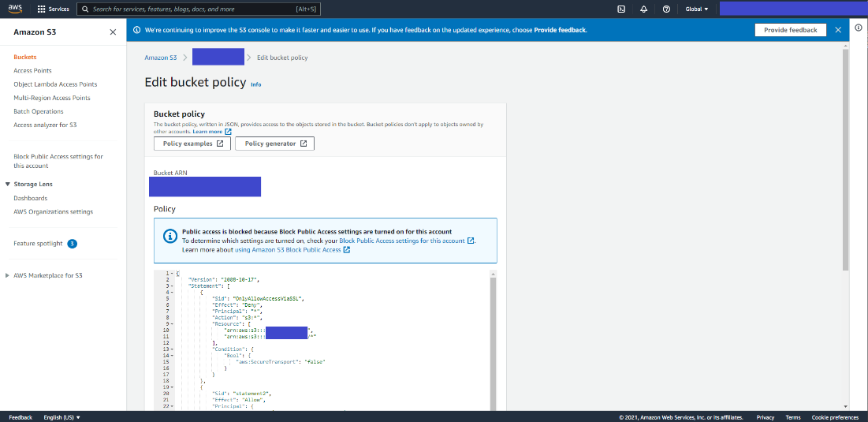The image size is (868, 422).
Task: Open the notifications bell
Action: (x=644, y=9)
